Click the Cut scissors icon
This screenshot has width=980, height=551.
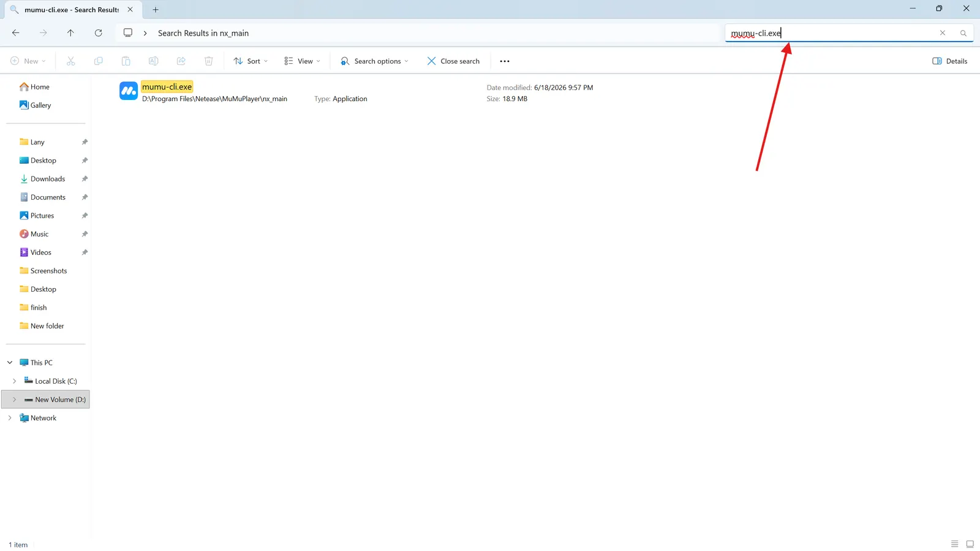[x=71, y=61]
